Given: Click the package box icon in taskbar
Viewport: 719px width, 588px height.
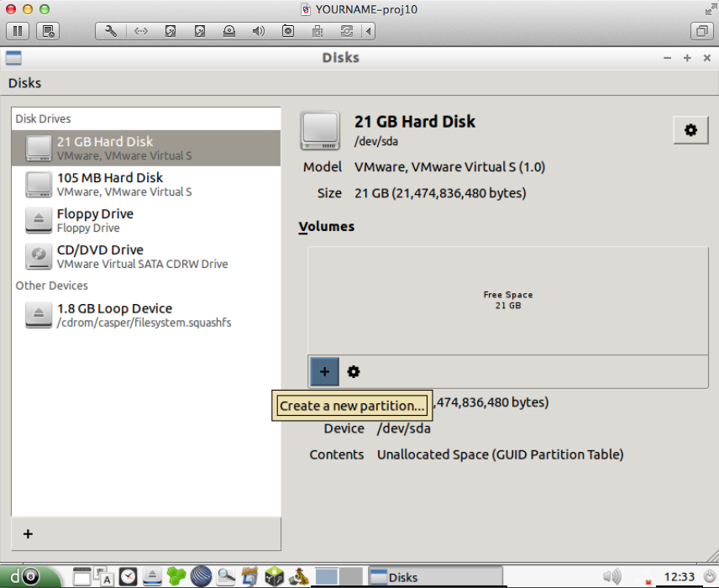Looking at the screenshot, I should click(x=275, y=576).
